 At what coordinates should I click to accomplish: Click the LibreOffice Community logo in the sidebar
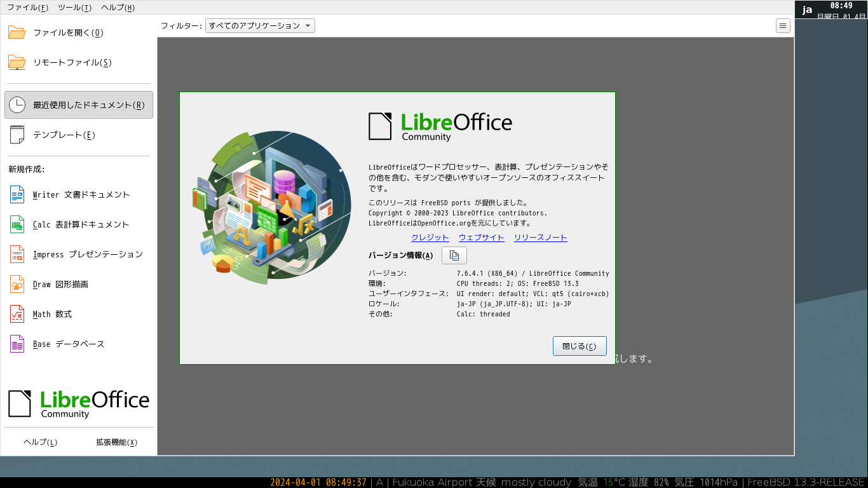79,403
